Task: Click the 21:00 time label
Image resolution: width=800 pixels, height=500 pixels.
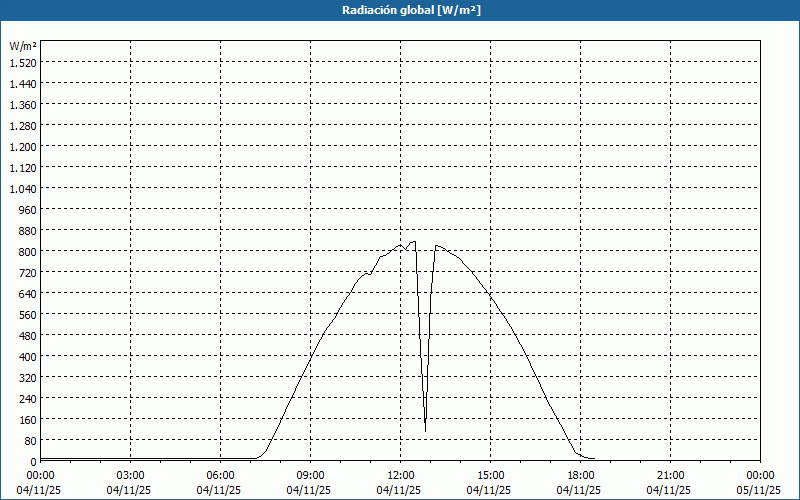Action: coord(670,475)
